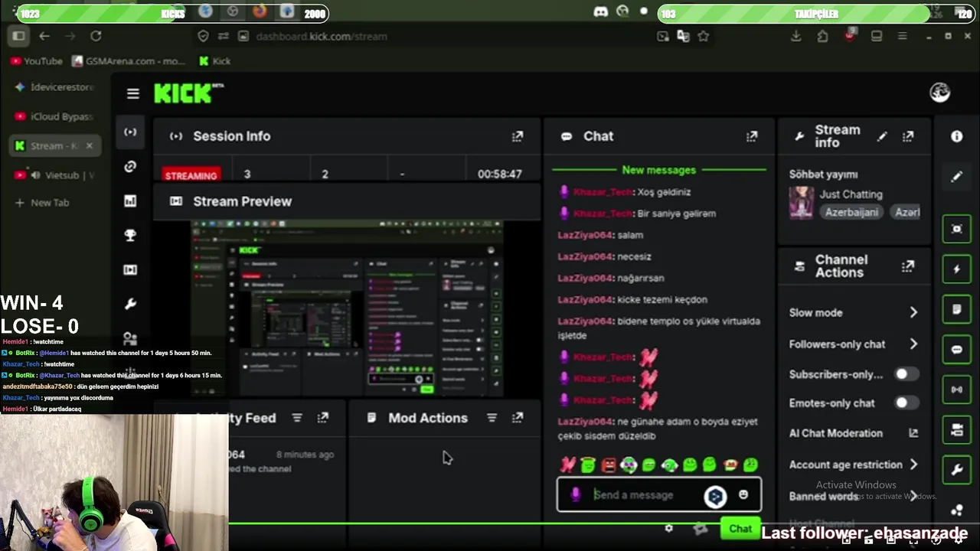Open Mod Actions filter options
980x551 pixels.
(492, 418)
